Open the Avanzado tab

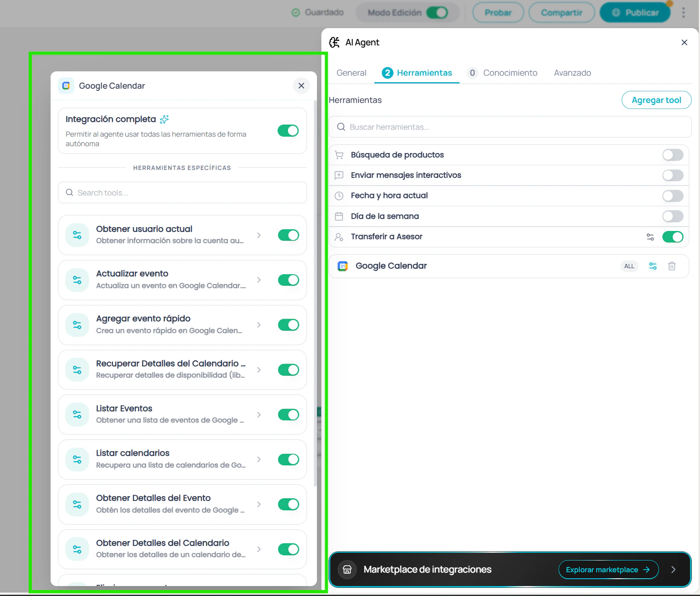tap(572, 73)
